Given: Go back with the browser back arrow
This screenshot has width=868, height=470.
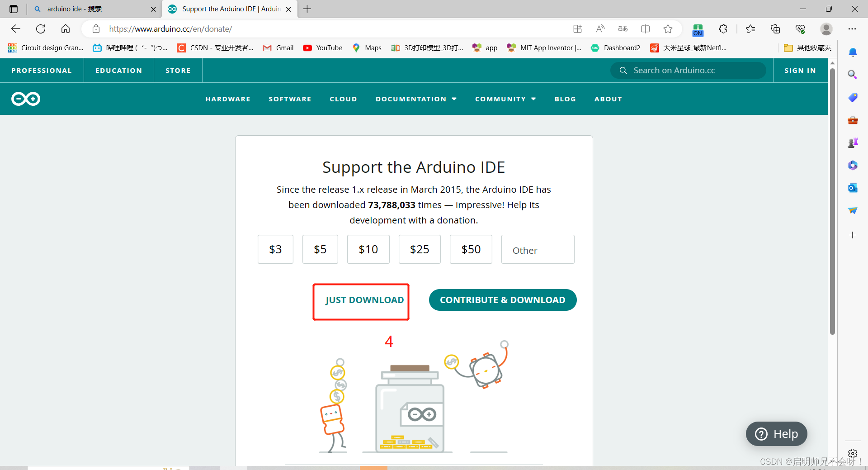Looking at the screenshot, I should (x=16, y=29).
